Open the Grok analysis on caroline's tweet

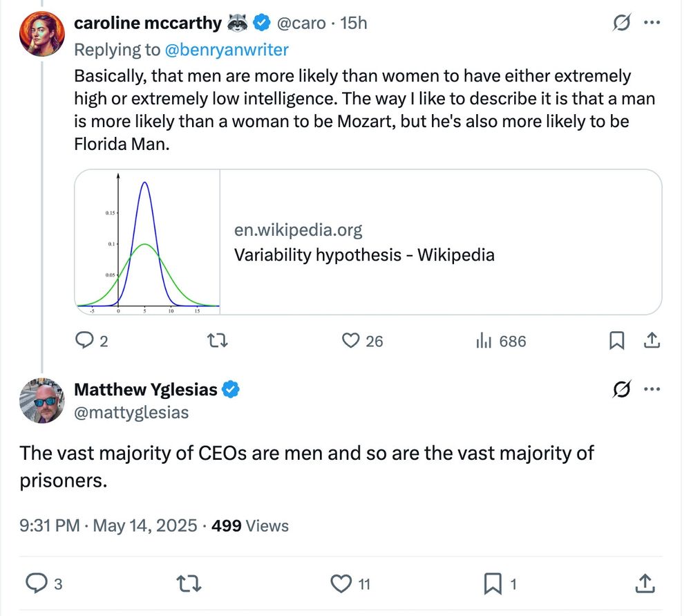[x=621, y=23]
